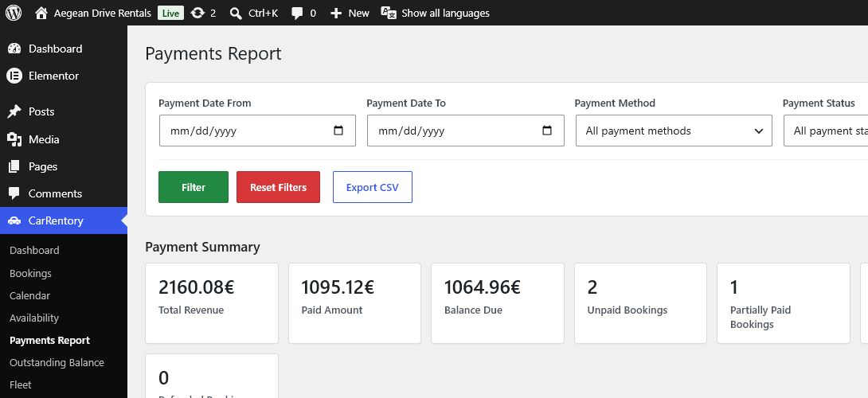The width and height of the screenshot is (868, 398).
Task: Expand the Payment Method dropdown
Action: pyautogui.click(x=674, y=131)
